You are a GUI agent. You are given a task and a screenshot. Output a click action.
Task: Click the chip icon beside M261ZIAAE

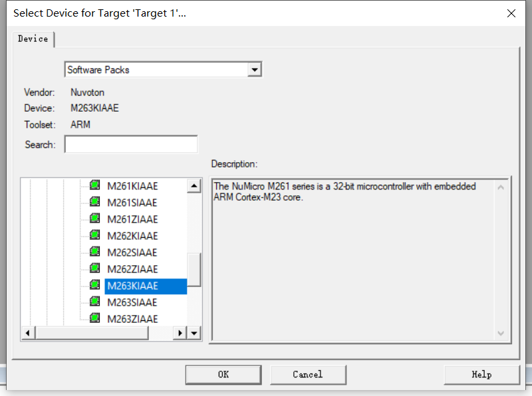point(94,219)
